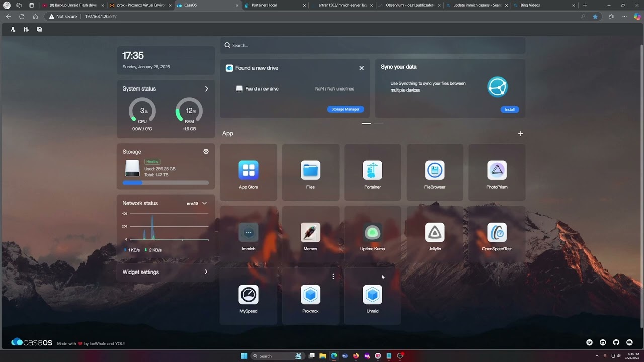Click the RAM usage gauge

[x=189, y=110]
